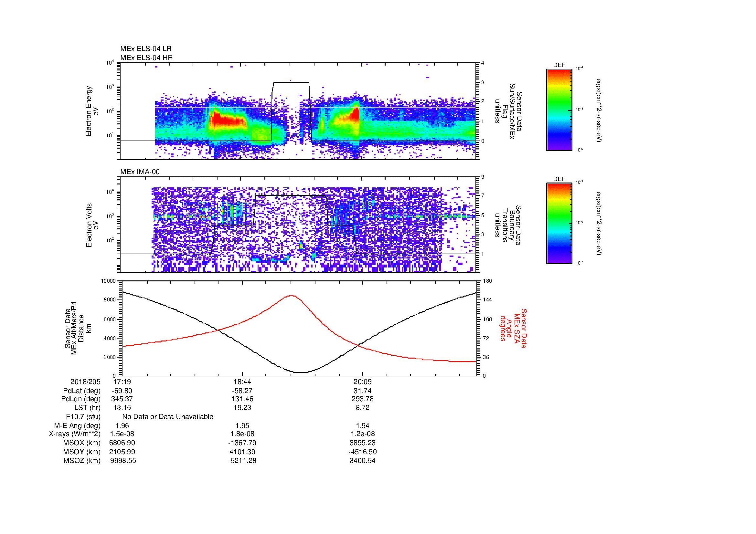756x534 pixels.
Task: Click 'No Data or Data Unavailable' text
Action: point(168,417)
